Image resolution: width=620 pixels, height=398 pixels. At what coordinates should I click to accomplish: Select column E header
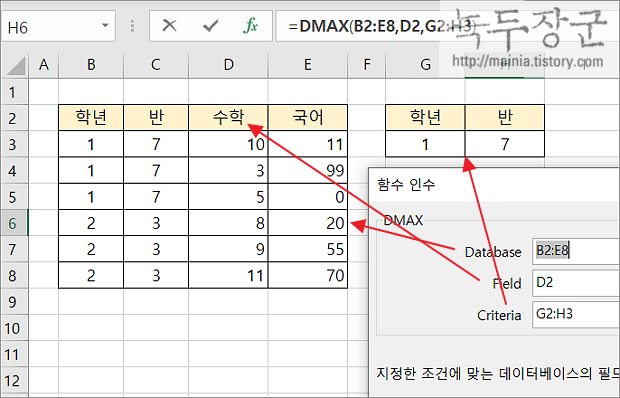click(x=308, y=64)
